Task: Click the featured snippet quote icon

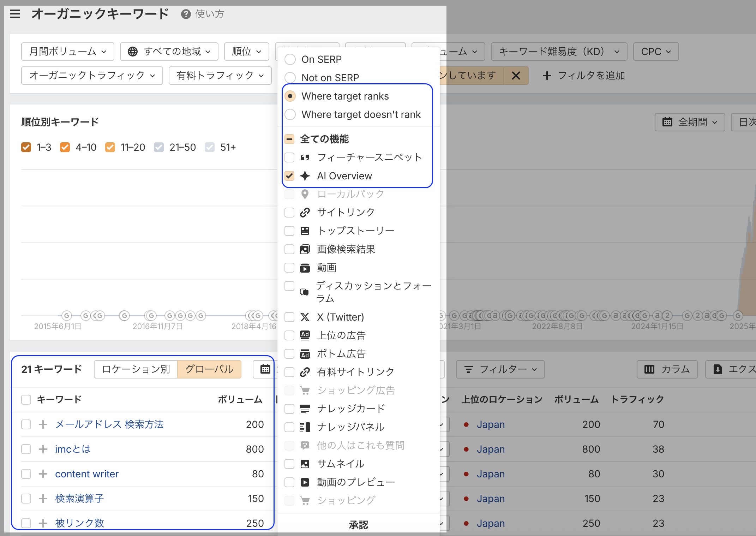Action: tap(305, 157)
